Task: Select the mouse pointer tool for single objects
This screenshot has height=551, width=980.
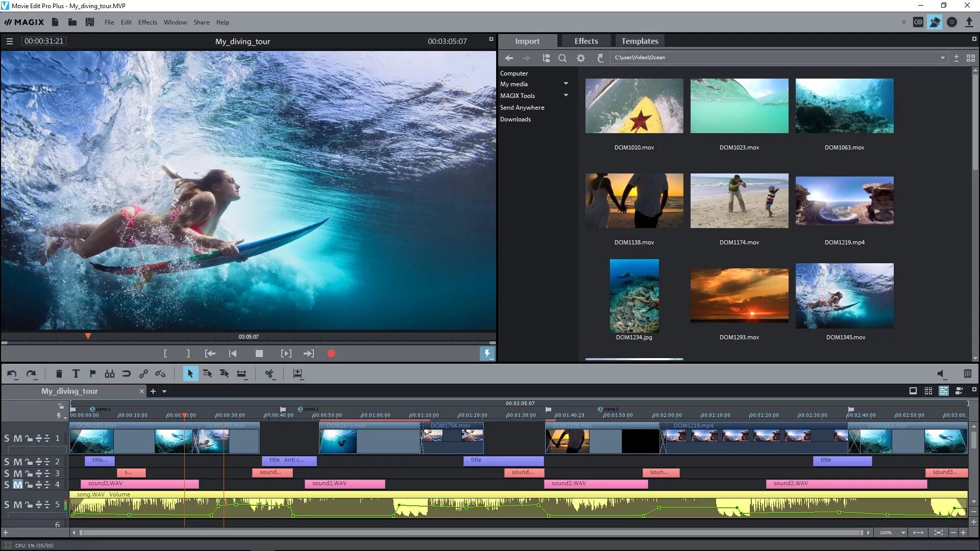Action: click(x=190, y=374)
